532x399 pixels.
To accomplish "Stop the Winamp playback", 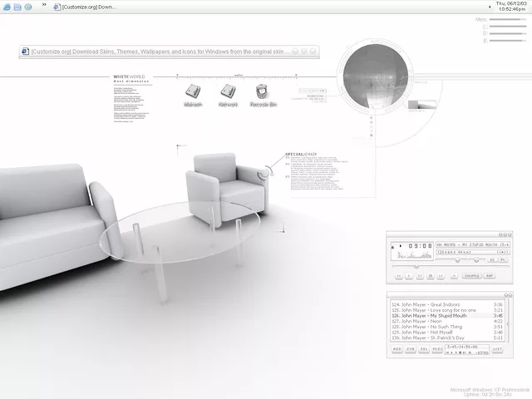I will [x=430, y=276].
